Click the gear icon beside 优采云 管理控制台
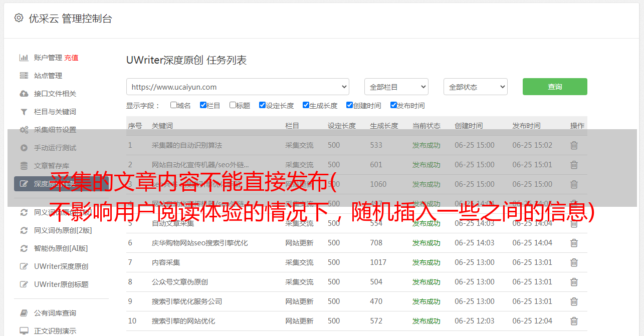 (19, 18)
